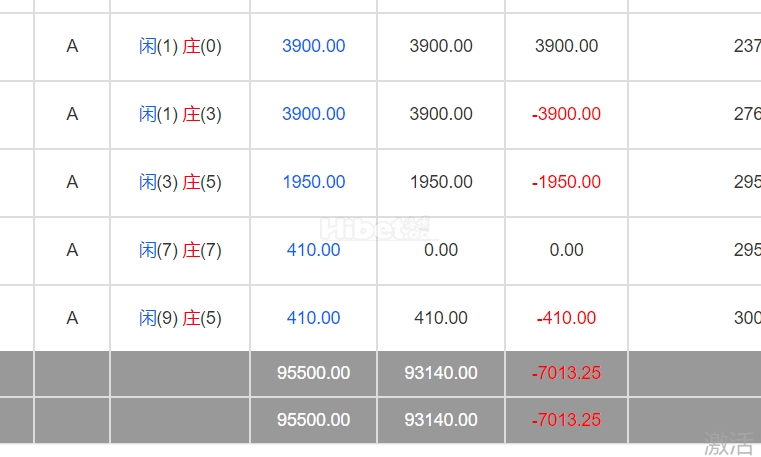
Task: Open blue 410.00 link in 闲(7) 庄(7) row
Action: (x=313, y=250)
